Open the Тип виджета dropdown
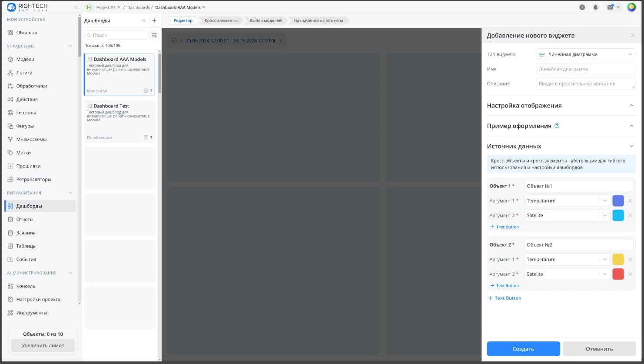Viewport: 644px width, 364px height. point(586,54)
